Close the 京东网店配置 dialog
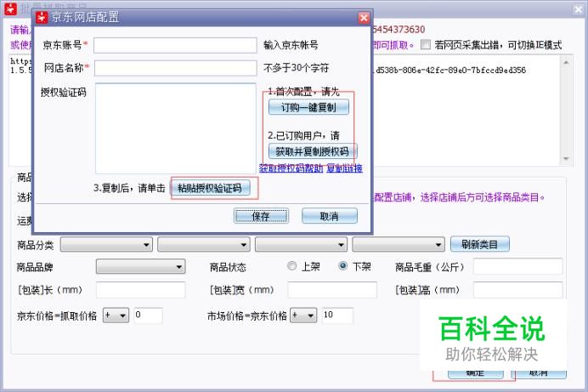 click(364, 18)
